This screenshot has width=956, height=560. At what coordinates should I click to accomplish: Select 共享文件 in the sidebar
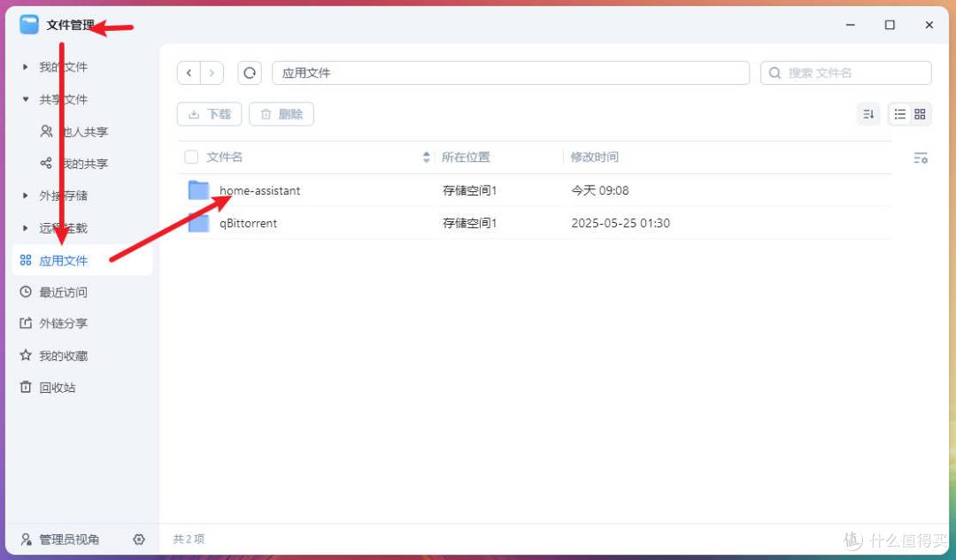(64, 99)
